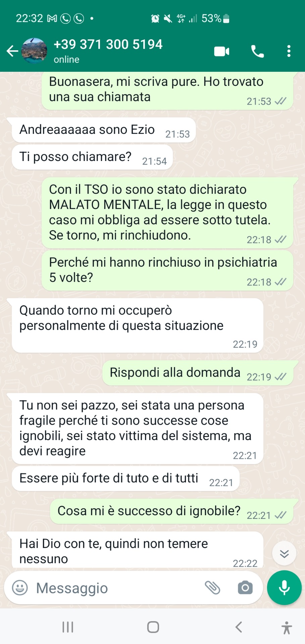Tap the paperclip attach icon

pyautogui.click(x=212, y=588)
